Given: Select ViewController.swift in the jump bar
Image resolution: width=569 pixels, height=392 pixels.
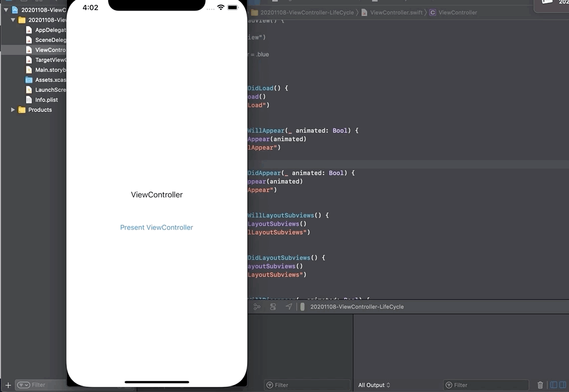Looking at the screenshot, I should (396, 12).
